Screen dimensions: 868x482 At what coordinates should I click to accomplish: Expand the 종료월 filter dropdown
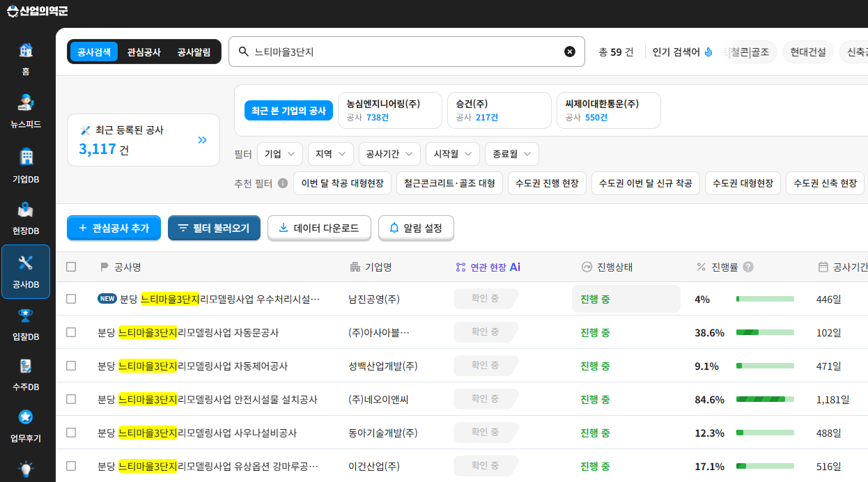[512, 154]
